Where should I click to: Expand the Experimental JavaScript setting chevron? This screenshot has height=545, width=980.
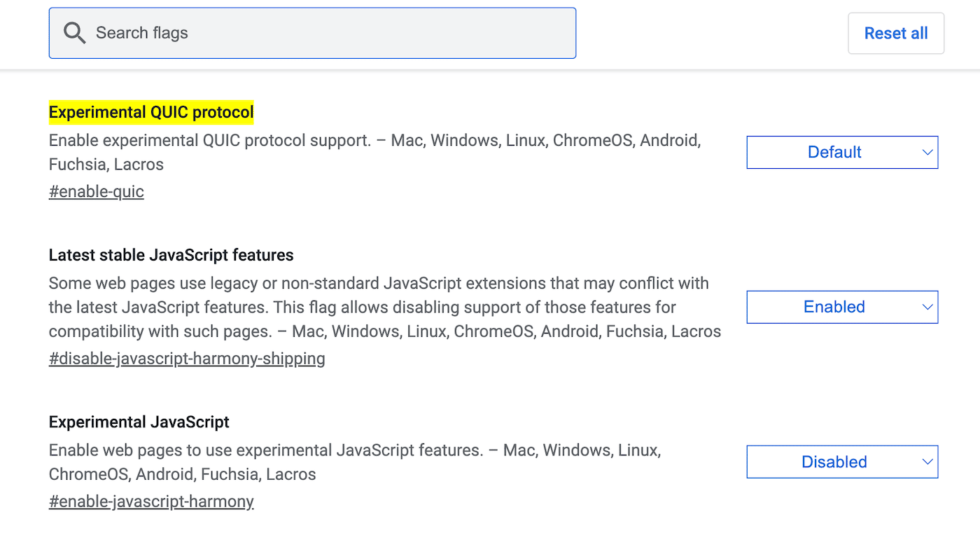[928, 462]
